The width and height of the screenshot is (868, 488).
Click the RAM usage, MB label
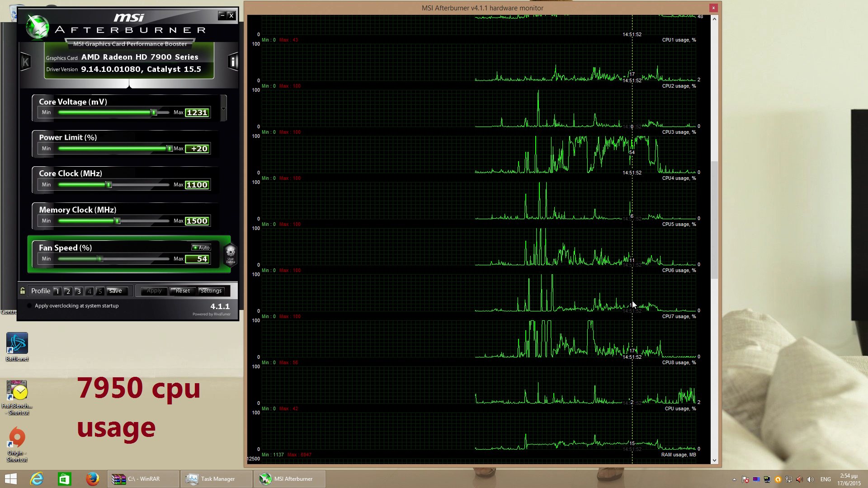679,455
